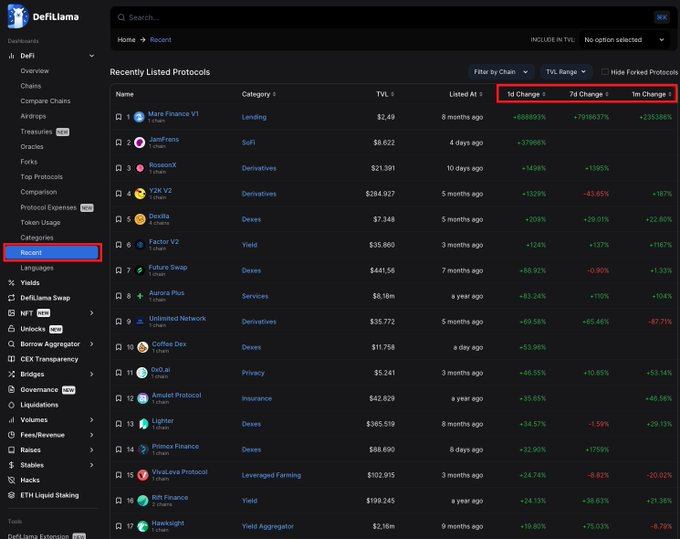Click Y2K V2 logo icon
The image size is (680, 539).
coord(140,194)
